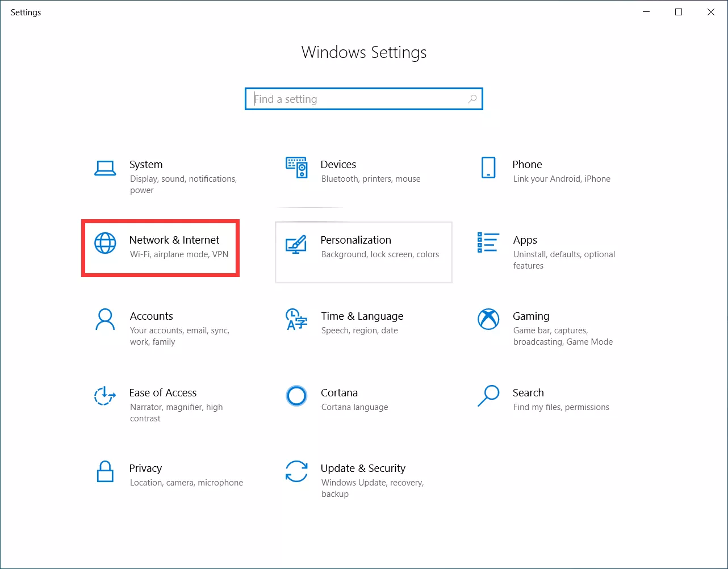
Task: Click the Gaming heading
Action: tap(531, 316)
